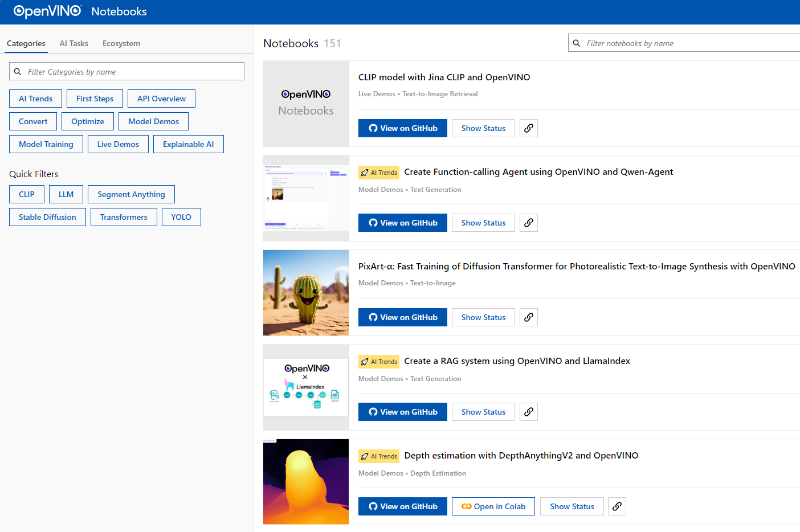The image size is (800, 532).
Task: Click AI Trends badge on DepthAnythingV2 notebook
Action: [379, 456]
